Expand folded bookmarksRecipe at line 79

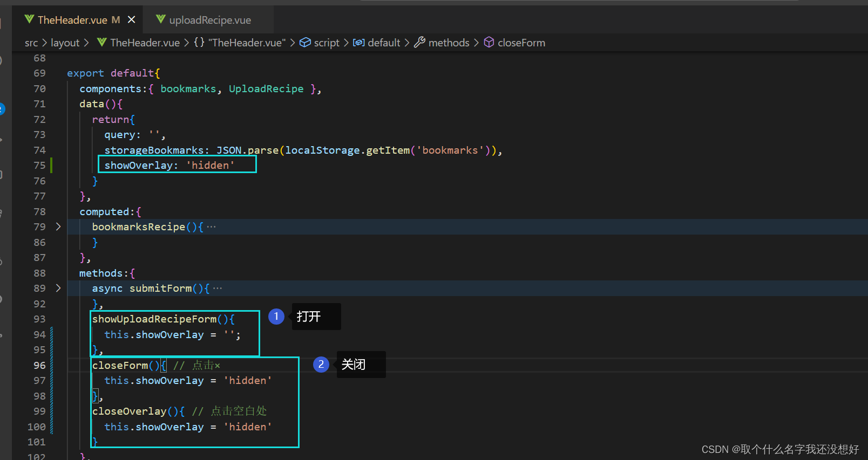coord(58,227)
